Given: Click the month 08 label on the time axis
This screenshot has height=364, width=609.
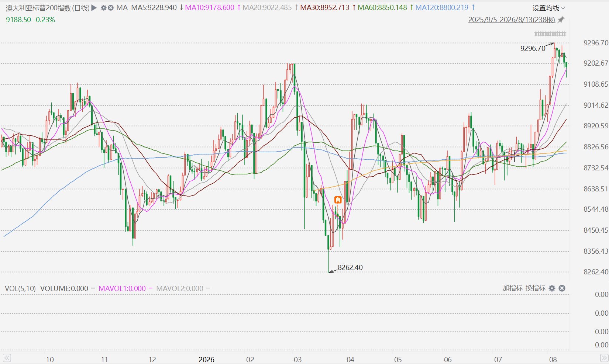Looking at the screenshot, I should point(553,360).
